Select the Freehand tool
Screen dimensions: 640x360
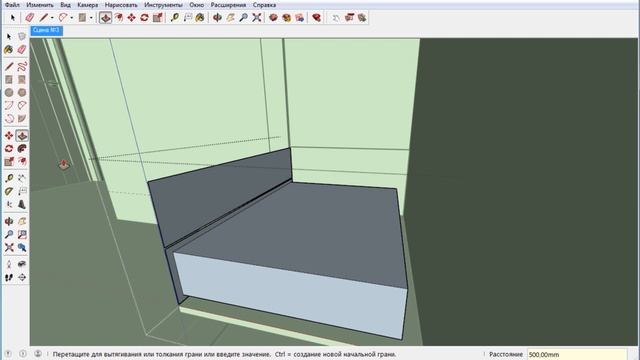point(22,66)
